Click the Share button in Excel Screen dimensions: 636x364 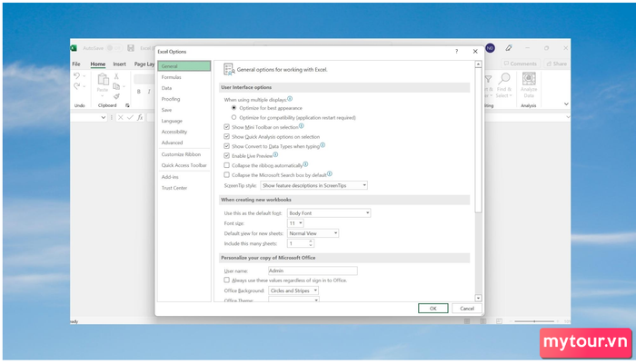[x=556, y=64]
